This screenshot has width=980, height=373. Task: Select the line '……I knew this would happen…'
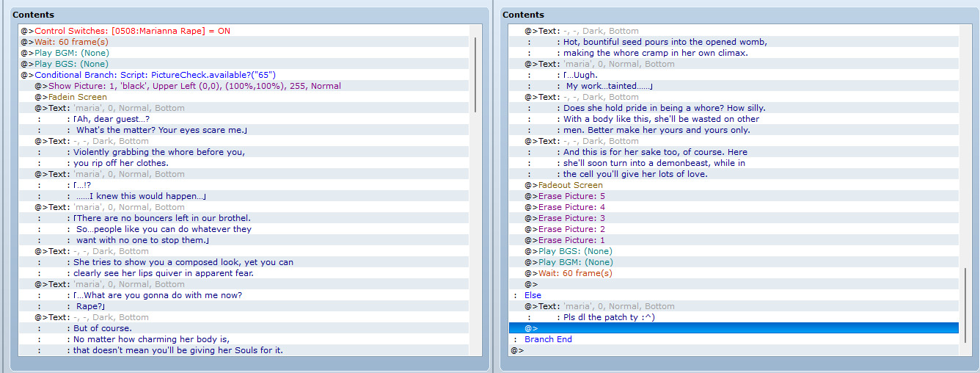tap(244, 196)
